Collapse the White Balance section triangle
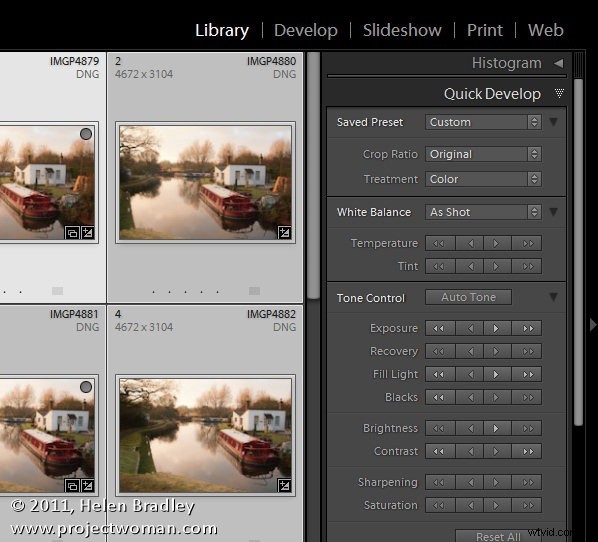Viewport: 598px width, 542px height. pyautogui.click(x=554, y=212)
